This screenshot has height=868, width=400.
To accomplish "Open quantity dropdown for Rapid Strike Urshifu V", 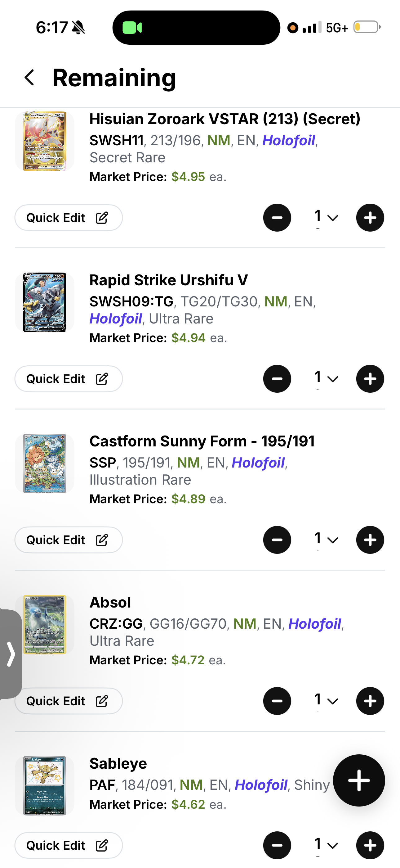I will tap(326, 378).
